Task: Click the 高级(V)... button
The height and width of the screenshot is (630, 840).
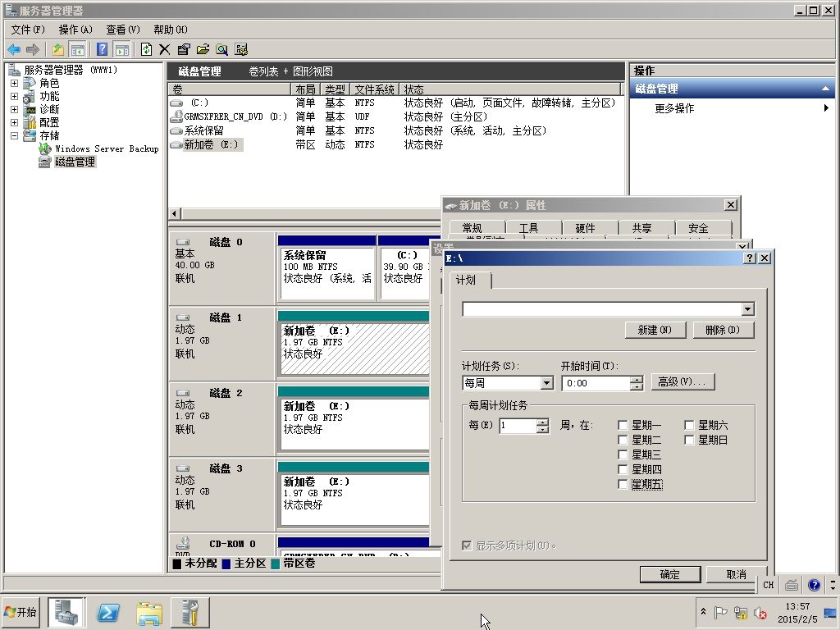Action: (682, 382)
